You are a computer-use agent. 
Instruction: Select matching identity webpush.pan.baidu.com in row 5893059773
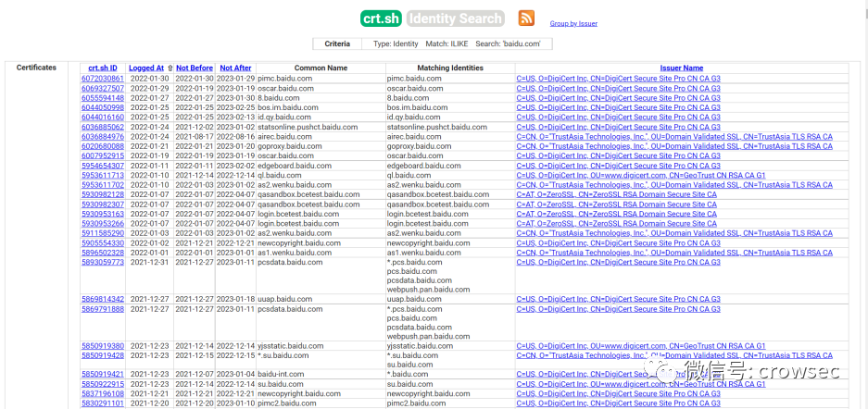428,289
